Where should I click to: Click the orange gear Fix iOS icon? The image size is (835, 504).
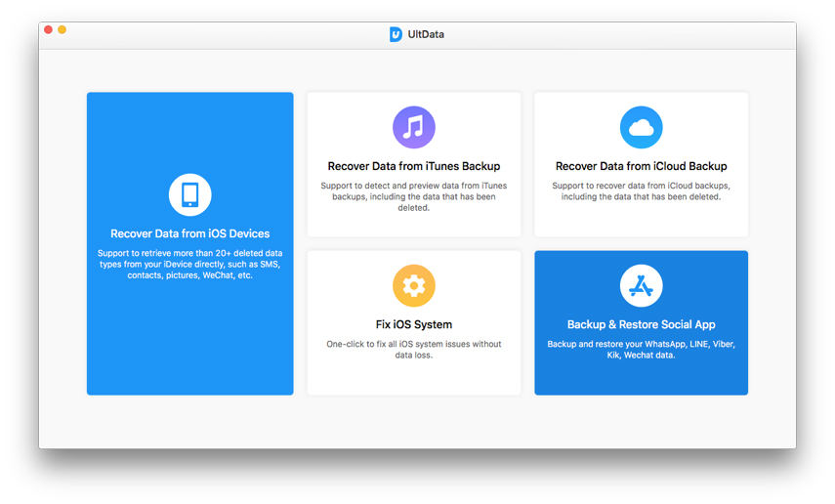[414, 285]
